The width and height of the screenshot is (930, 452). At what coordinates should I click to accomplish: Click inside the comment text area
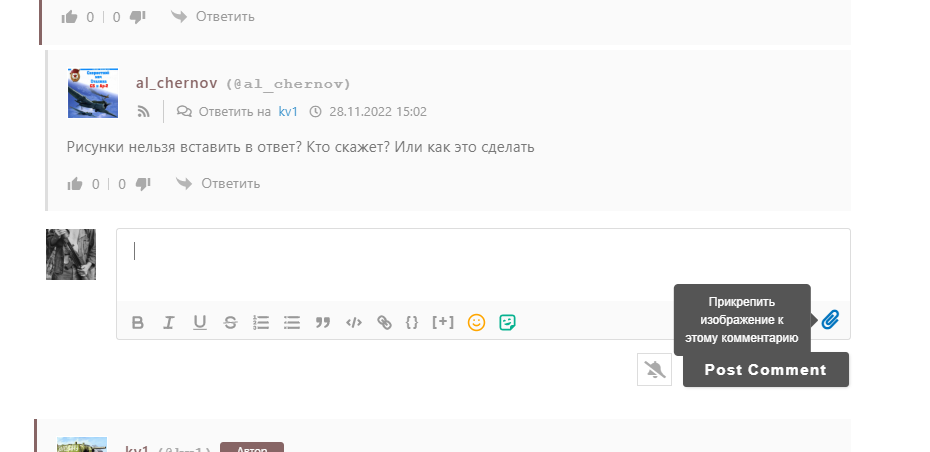[483, 265]
